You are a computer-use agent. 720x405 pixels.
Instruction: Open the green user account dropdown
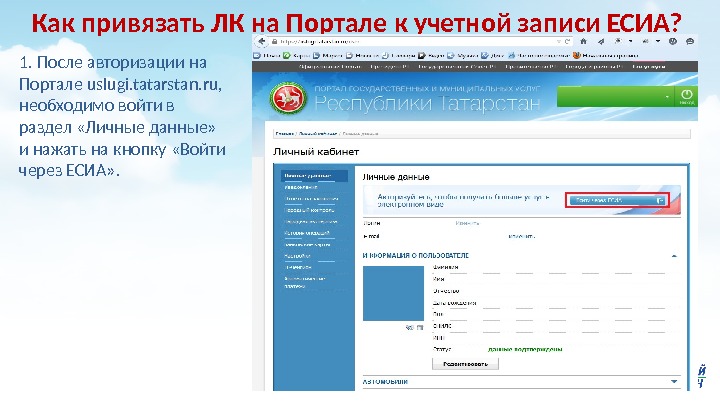tap(615, 97)
